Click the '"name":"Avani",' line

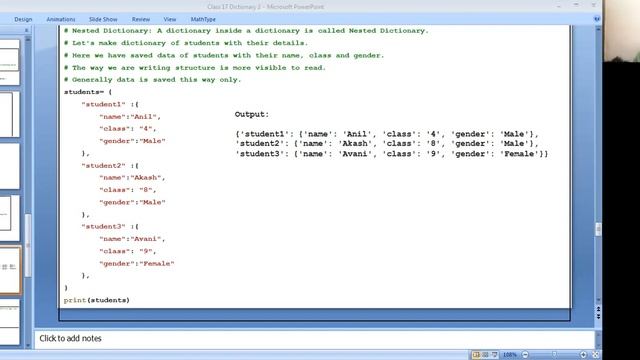(x=132, y=239)
